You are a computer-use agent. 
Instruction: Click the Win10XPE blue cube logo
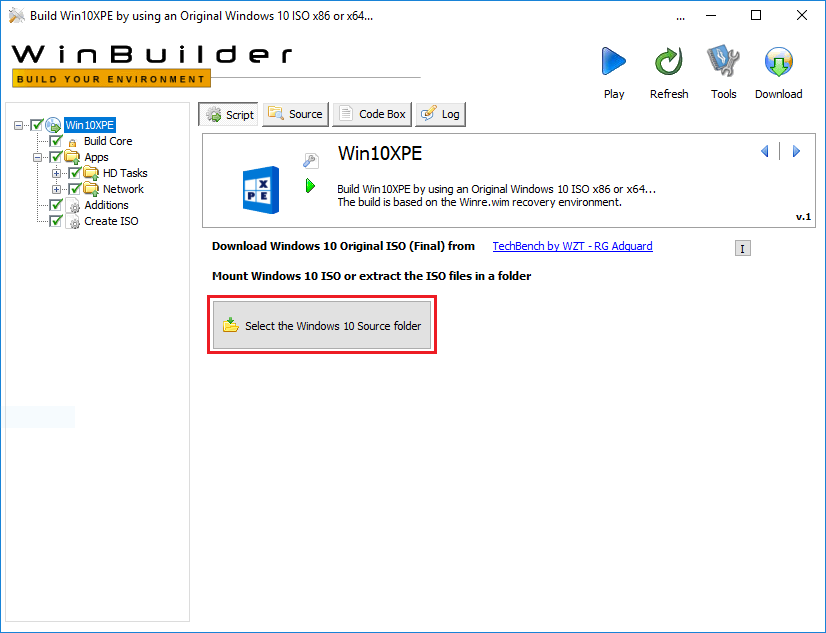tap(261, 190)
